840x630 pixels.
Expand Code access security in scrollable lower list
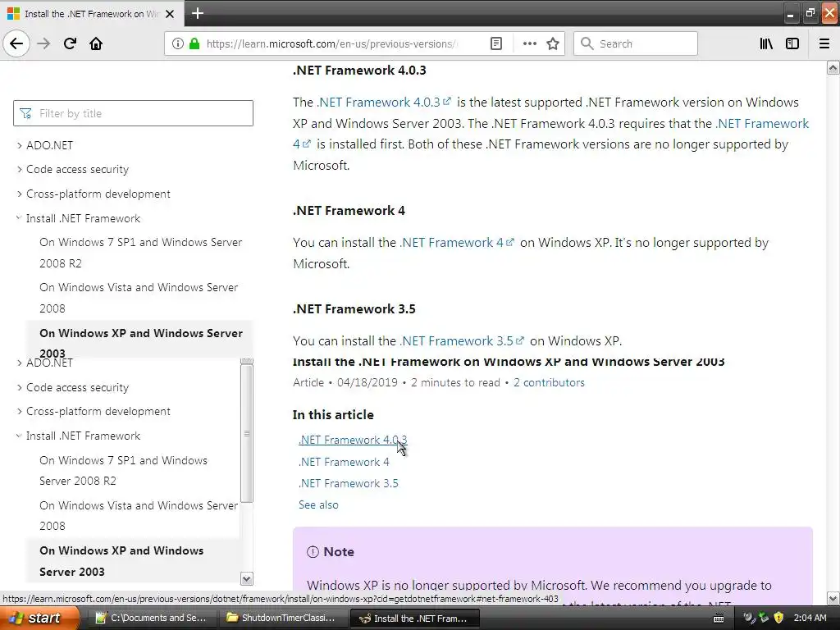tap(20, 387)
